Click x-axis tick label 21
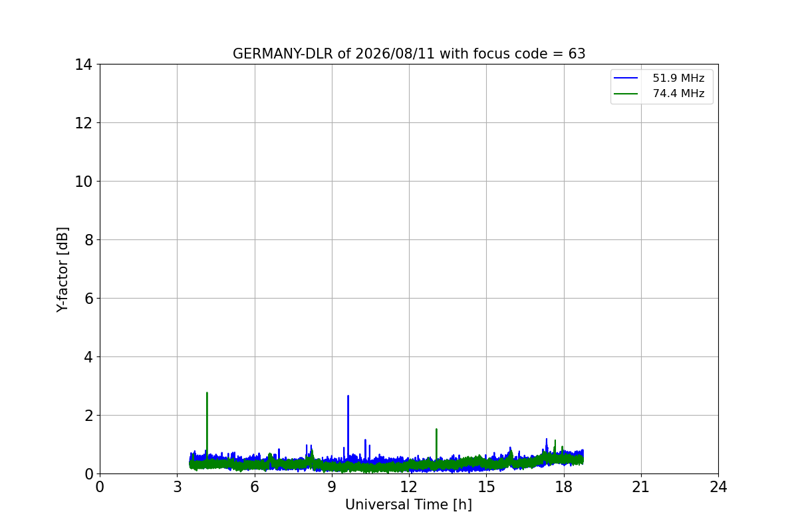 (641, 487)
